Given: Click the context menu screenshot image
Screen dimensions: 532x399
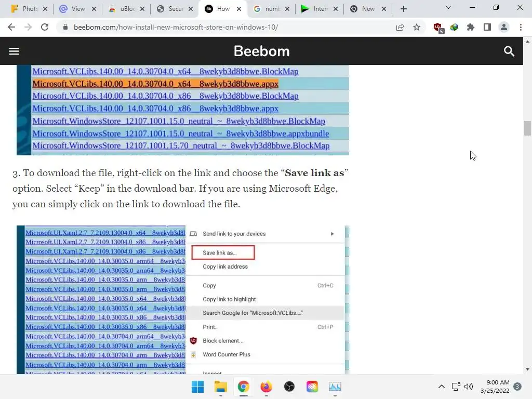Looking at the screenshot, I should click(183, 300).
